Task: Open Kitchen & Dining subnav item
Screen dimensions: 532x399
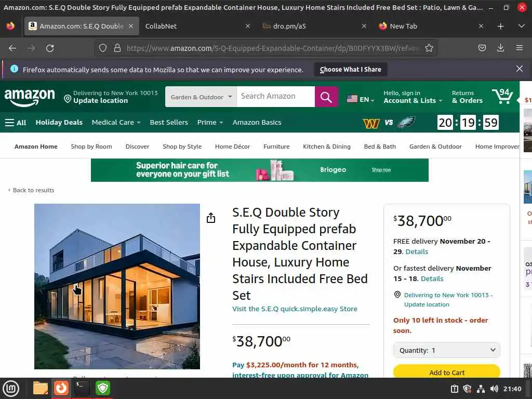Action: (327, 147)
